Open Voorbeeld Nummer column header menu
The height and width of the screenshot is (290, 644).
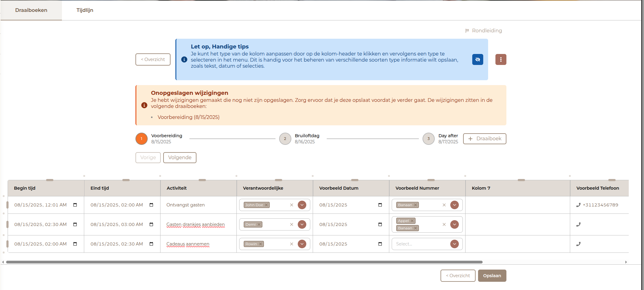427,188
